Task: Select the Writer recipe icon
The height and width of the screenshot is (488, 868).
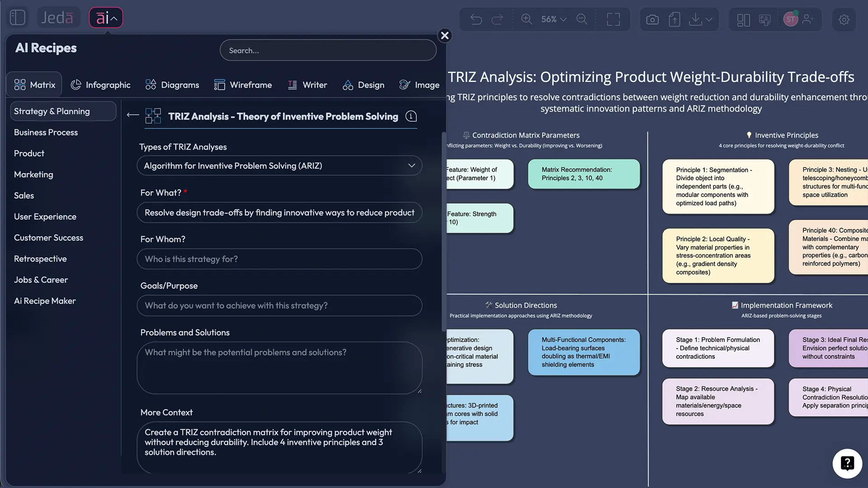Action: (292, 84)
